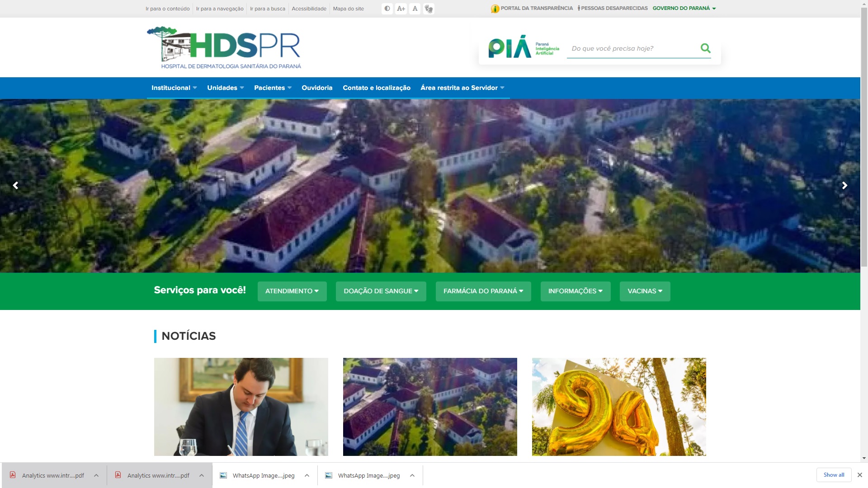The width and height of the screenshot is (868, 488).
Task: Close the downloads bar
Action: click(860, 475)
